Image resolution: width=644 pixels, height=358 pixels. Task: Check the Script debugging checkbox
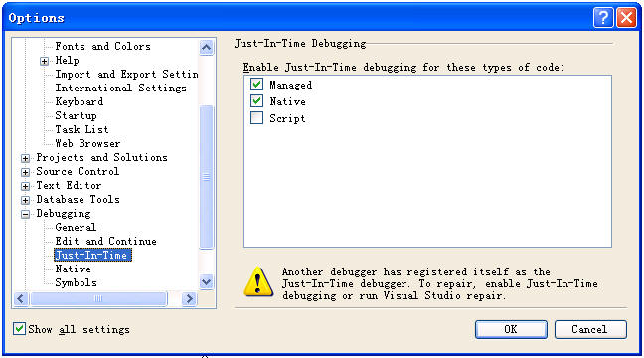[257, 118]
